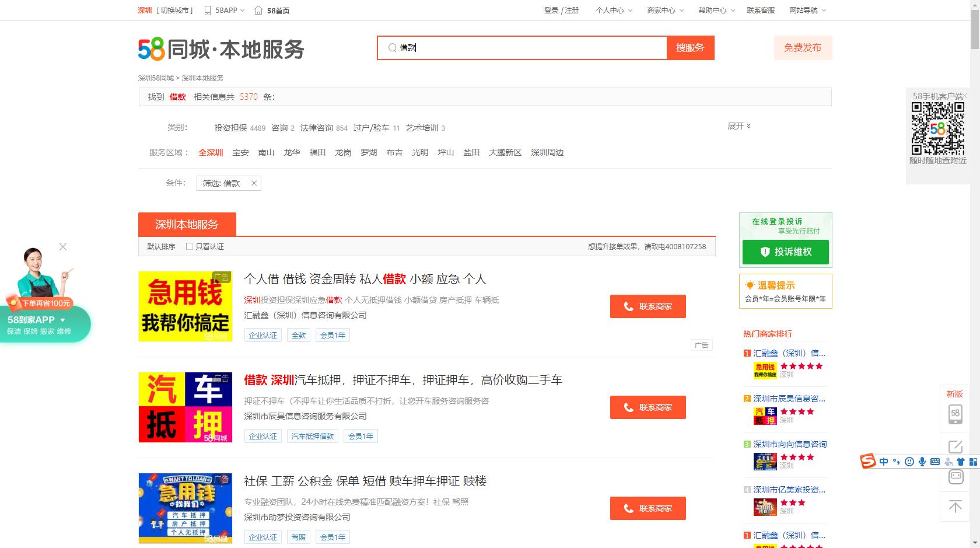Expand the 展开 category list
This screenshot has width=980, height=548.
point(739,125)
